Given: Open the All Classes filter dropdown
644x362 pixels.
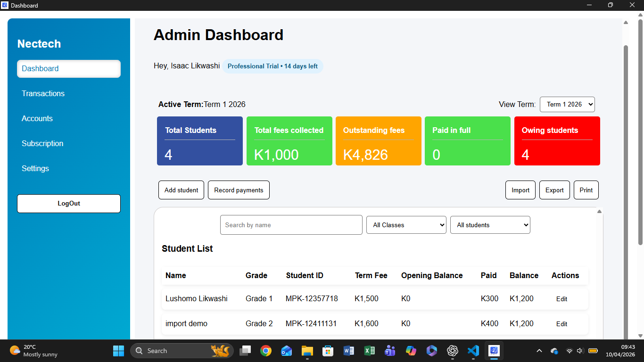Looking at the screenshot, I should pos(406,225).
